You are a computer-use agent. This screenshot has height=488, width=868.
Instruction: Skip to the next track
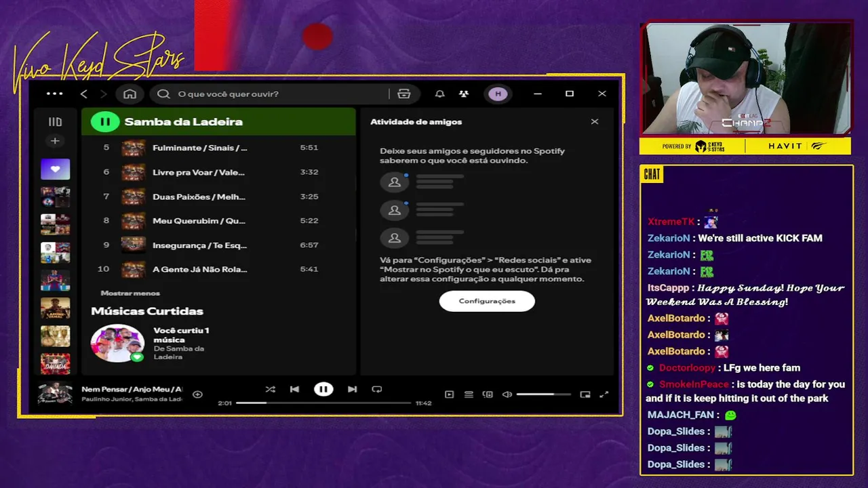pos(352,389)
